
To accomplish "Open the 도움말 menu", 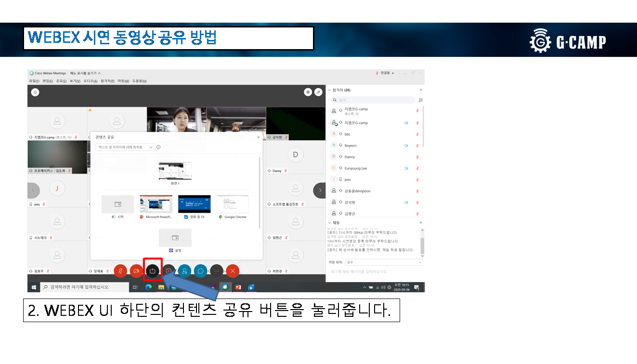I will coord(140,81).
